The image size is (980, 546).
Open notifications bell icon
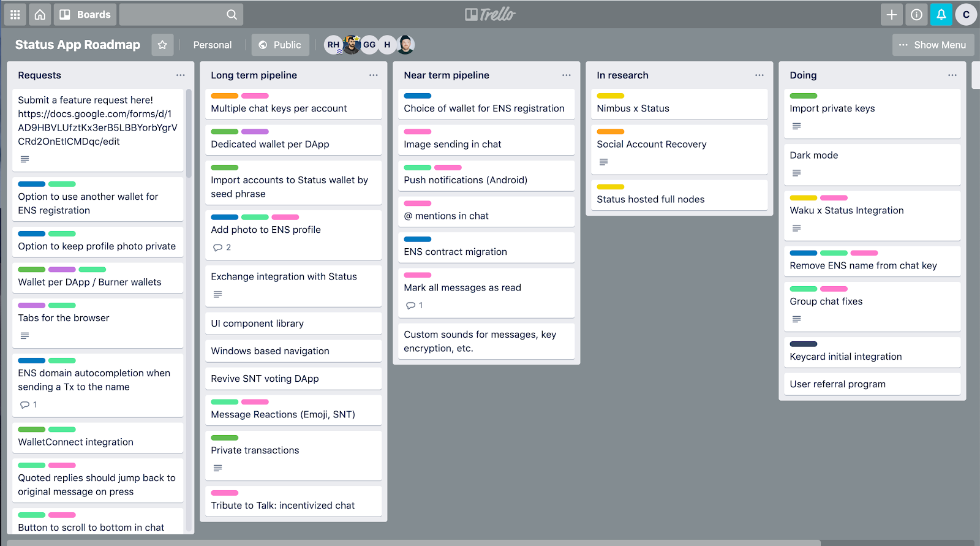(941, 14)
